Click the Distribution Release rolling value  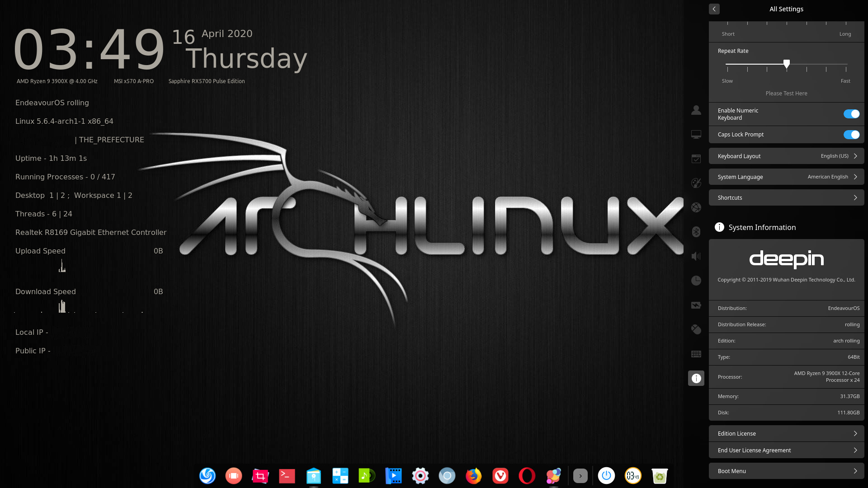[x=852, y=324]
